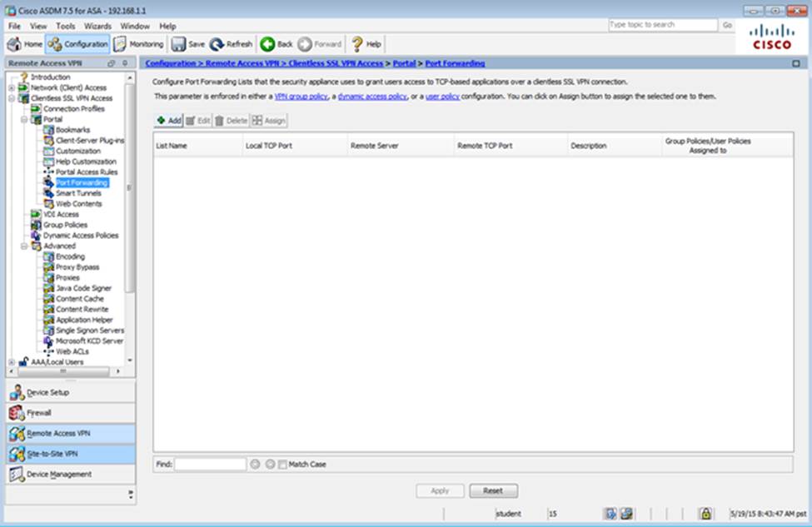
Task: Select Smart Tunnels in the tree
Action: pos(78,193)
